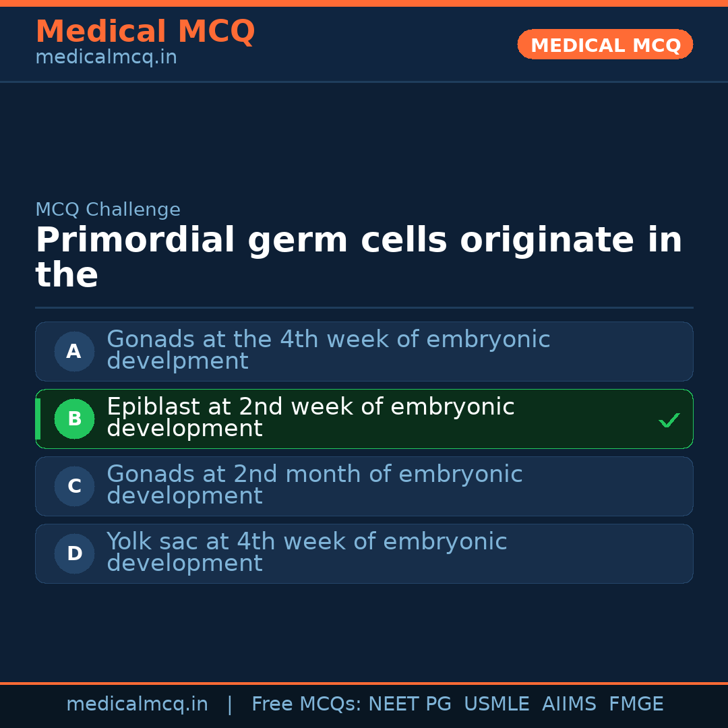Select the green B option circle
This screenshot has width=728, height=728.
click(x=74, y=419)
